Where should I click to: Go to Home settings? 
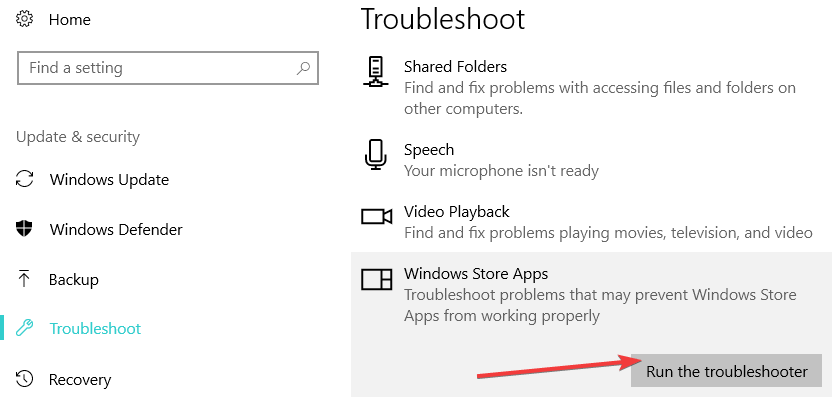[x=69, y=20]
